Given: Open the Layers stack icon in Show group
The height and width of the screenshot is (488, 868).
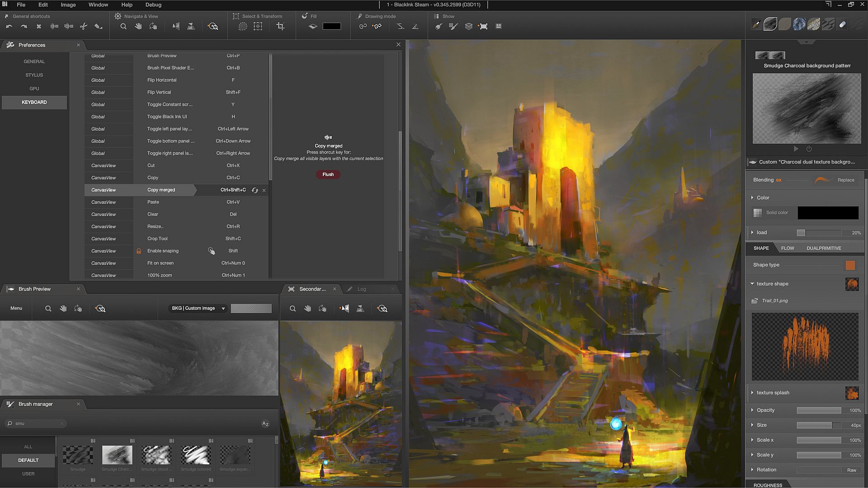Looking at the screenshot, I should (469, 27).
